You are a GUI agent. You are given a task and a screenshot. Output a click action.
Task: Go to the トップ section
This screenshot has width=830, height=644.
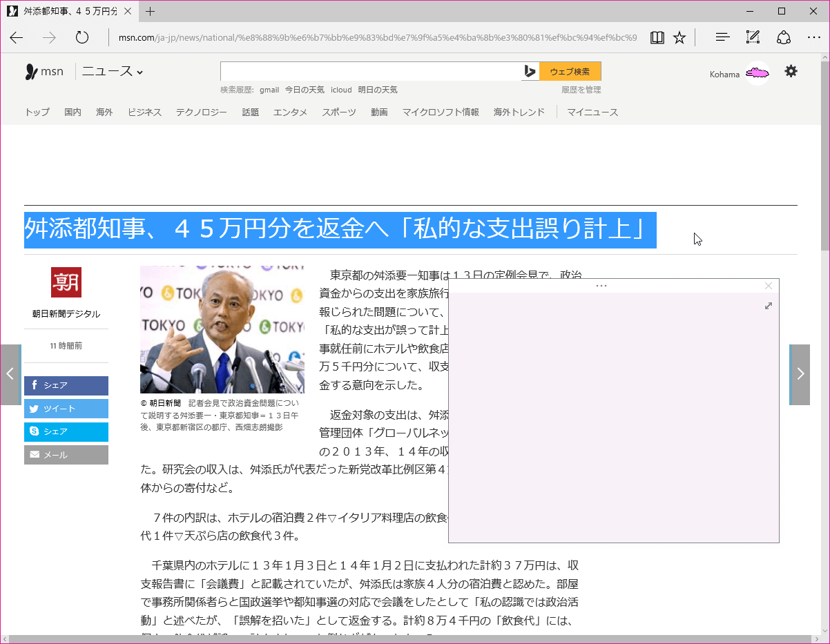pyautogui.click(x=37, y=112)
